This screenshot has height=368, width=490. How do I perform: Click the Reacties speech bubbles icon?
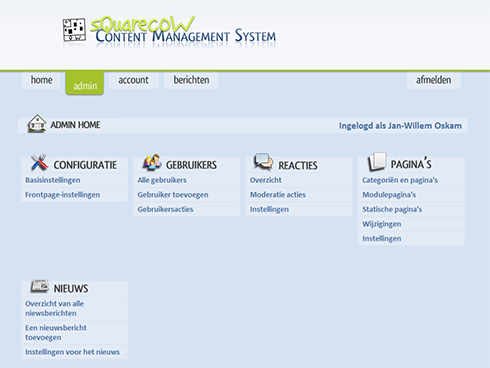(x=263, y=162)
